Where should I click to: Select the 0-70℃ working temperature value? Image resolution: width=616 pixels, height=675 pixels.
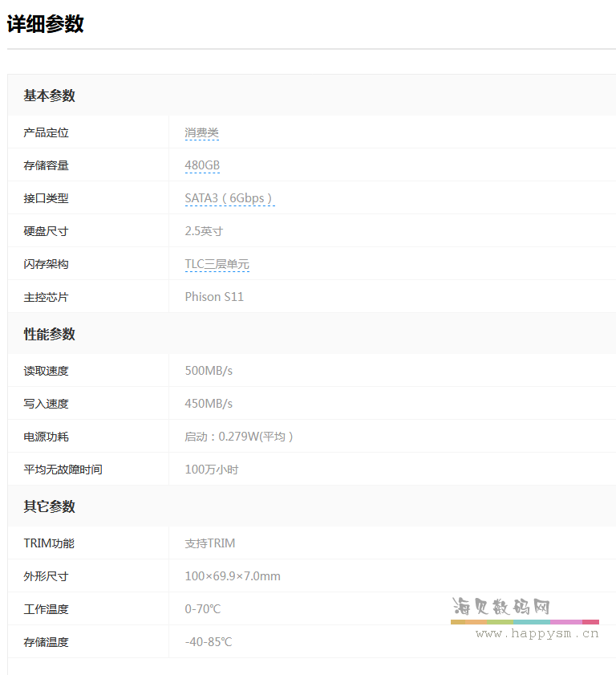pos(203,609)
